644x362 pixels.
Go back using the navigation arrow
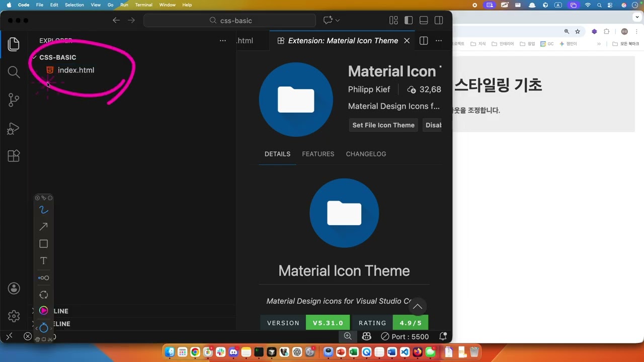116,20
